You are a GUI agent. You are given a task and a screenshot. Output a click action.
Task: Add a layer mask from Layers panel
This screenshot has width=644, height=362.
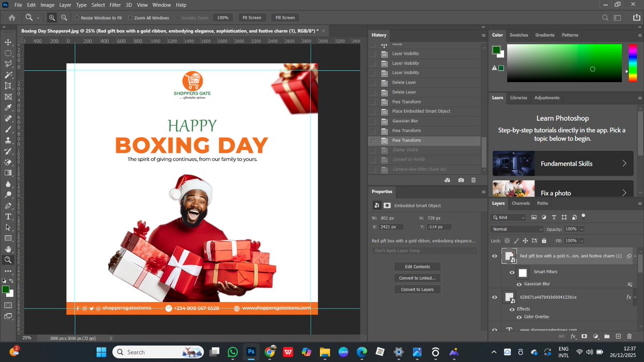(x=584, y=336)
